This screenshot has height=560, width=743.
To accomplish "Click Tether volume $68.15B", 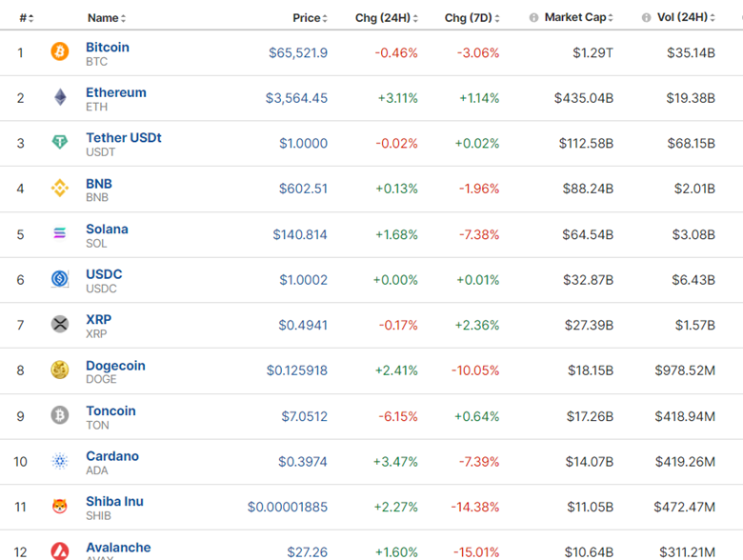I will (x=692, y=143).
